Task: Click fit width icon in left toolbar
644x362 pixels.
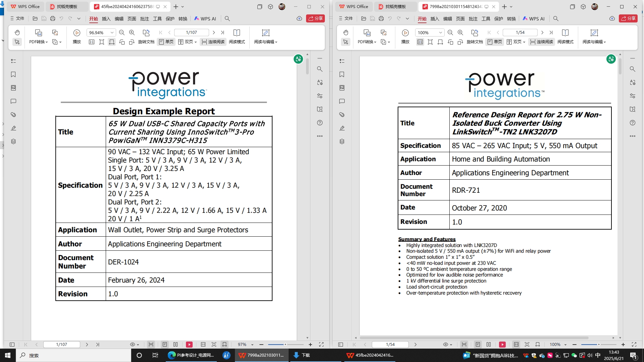Action: pos(112,42)
